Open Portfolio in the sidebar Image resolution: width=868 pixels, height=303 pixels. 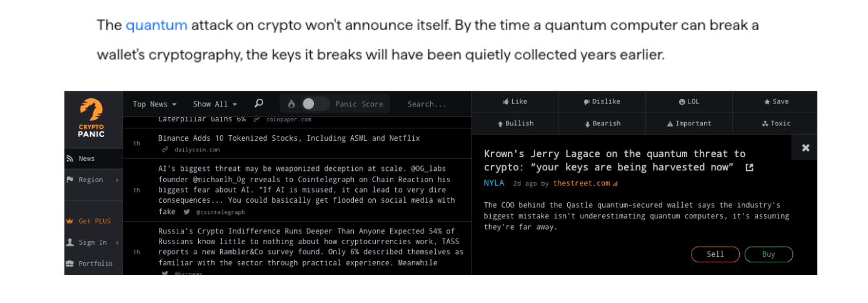93,264
